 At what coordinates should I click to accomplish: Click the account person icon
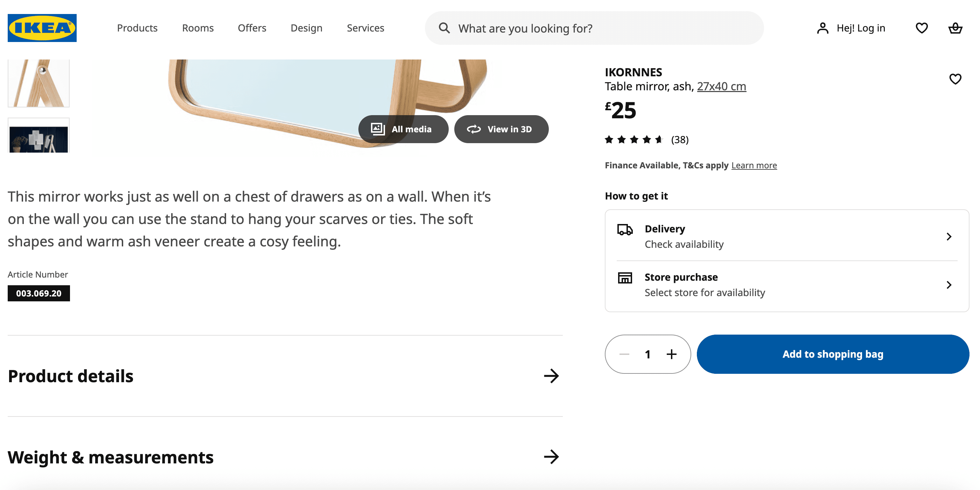pyautogui.click(x=822, y=28)
